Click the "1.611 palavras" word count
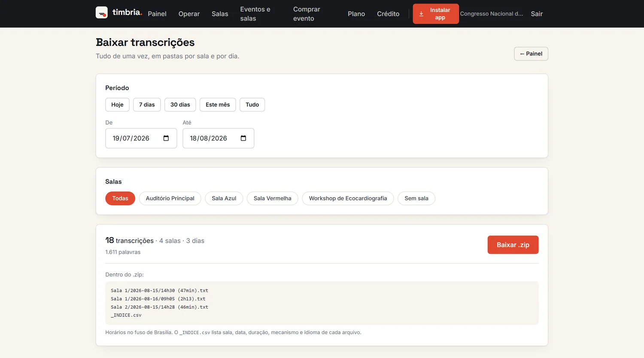Image resolution: width=644 pixels, height=358 pixels. pyautogui.click(x=123, y=252)
